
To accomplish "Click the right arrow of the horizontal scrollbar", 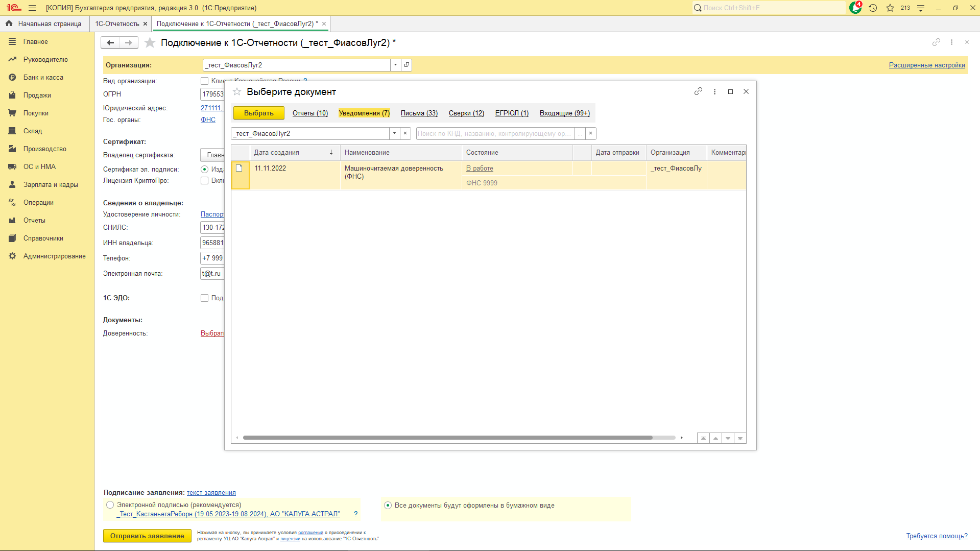I will [681, 438].
